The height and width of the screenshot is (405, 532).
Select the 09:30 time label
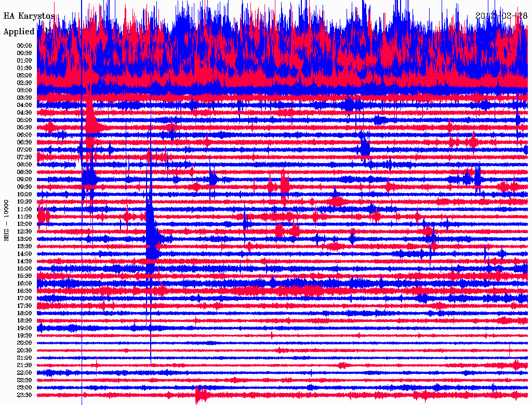point(24,187)
